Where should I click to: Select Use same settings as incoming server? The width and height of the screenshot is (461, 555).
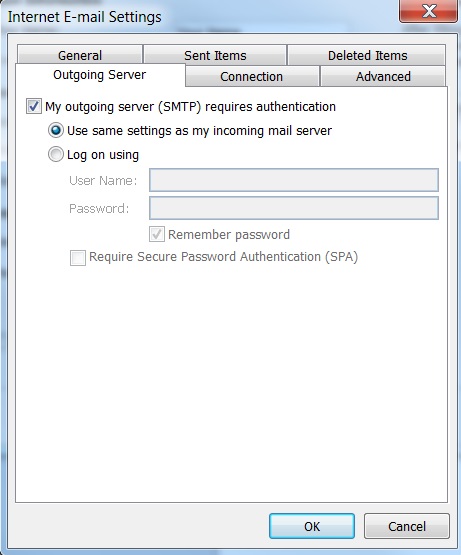[x=56, y=130]
